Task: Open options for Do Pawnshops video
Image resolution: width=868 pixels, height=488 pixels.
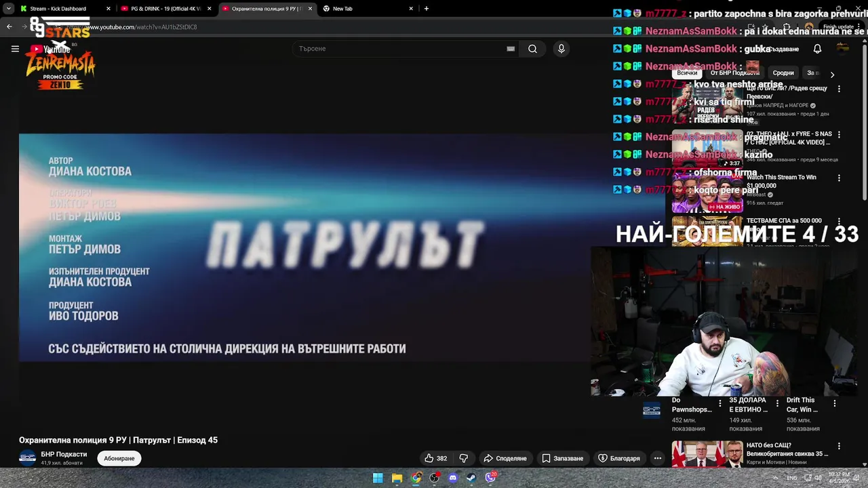Action: (720, 403)
